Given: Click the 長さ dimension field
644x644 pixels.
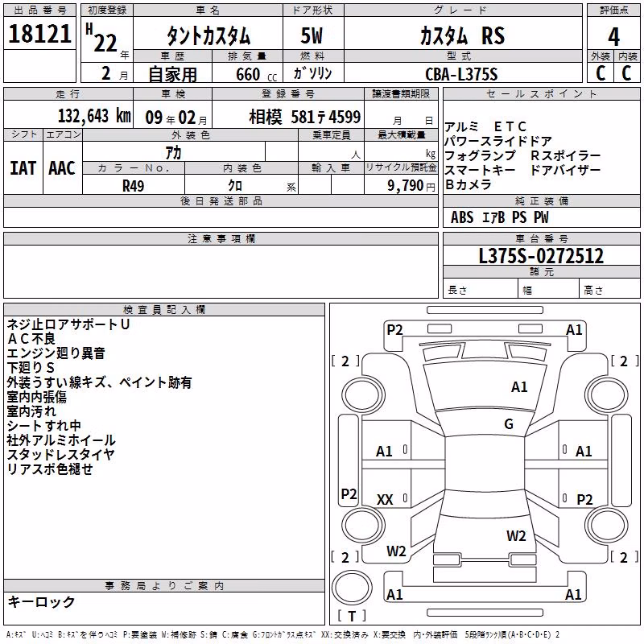Looking at the screenshot, I should point(480,290).
